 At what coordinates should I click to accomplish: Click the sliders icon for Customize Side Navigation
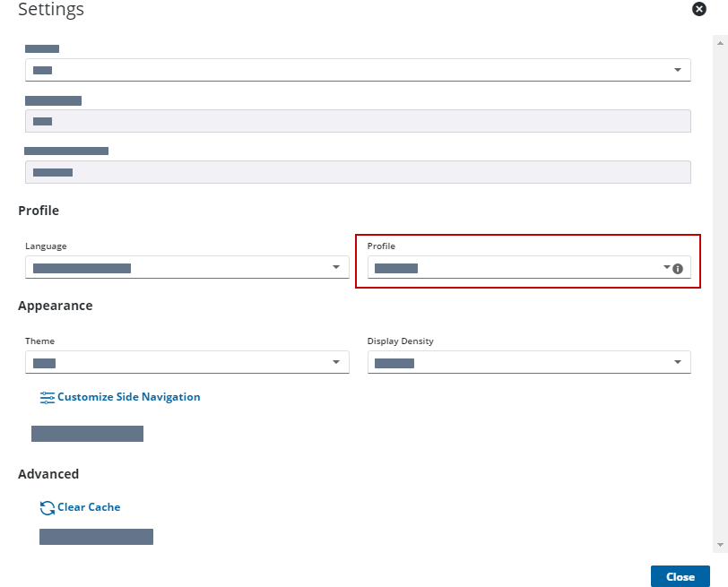coord(48,397)
